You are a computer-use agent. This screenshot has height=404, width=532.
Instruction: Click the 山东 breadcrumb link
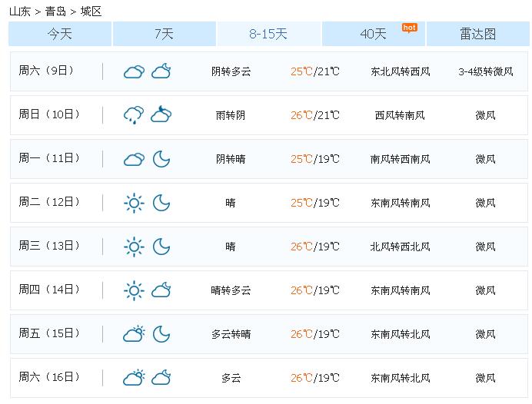tap(20, 12)
